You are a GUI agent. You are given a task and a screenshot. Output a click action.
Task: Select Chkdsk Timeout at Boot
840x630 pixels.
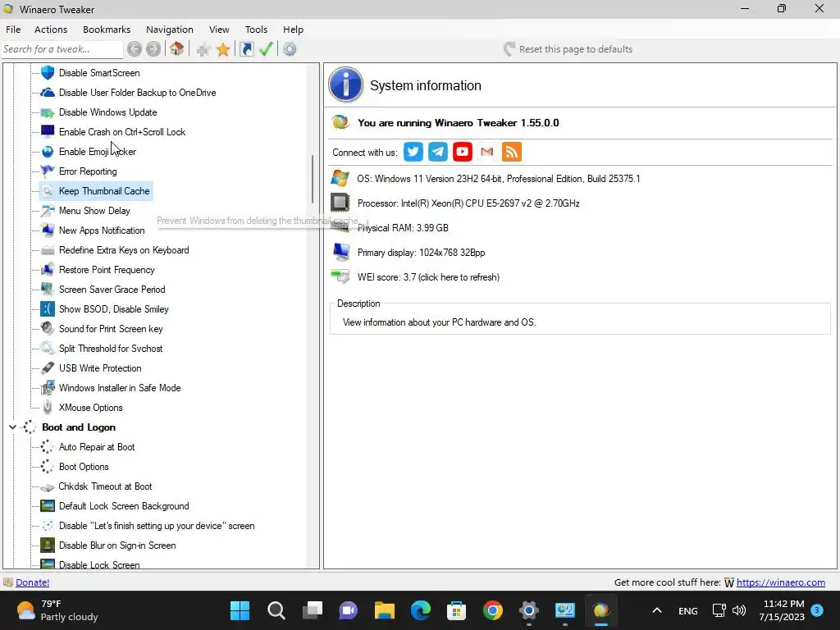pyautogui.click(x=105, y=486)
